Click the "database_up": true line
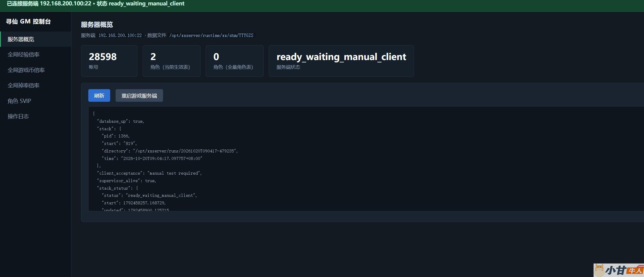 tap(120, 121)
